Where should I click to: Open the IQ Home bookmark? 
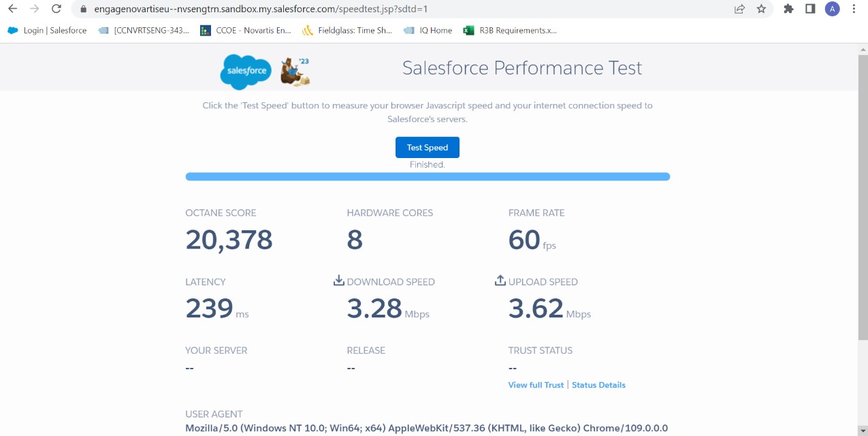pyautogui.click(x=428, y=30)
